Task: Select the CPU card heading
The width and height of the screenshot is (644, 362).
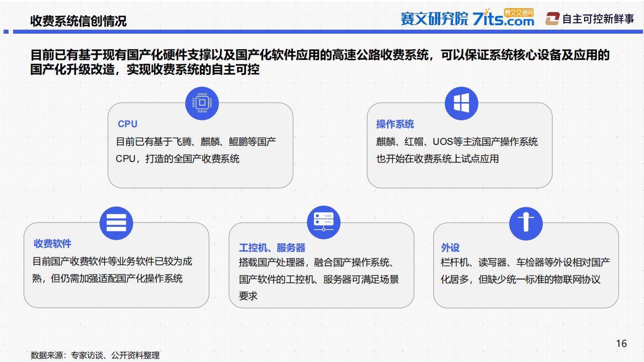Action: tap(127, 124)
